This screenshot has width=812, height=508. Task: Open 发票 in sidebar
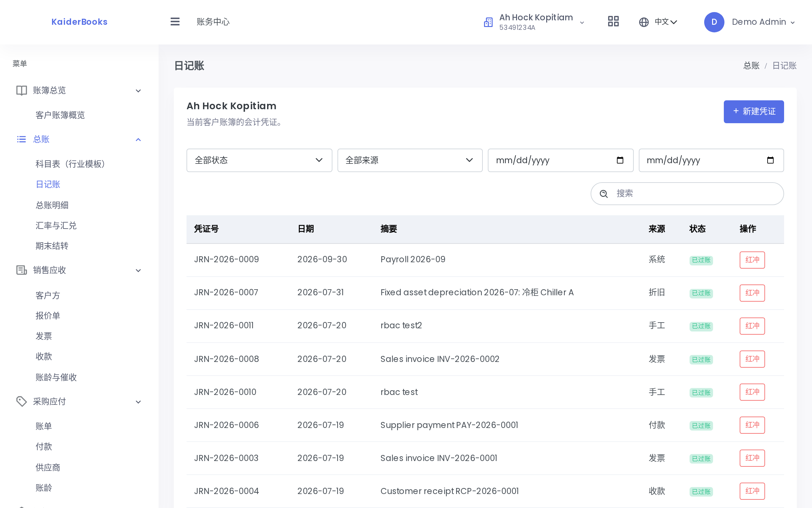tap(44, 336)
